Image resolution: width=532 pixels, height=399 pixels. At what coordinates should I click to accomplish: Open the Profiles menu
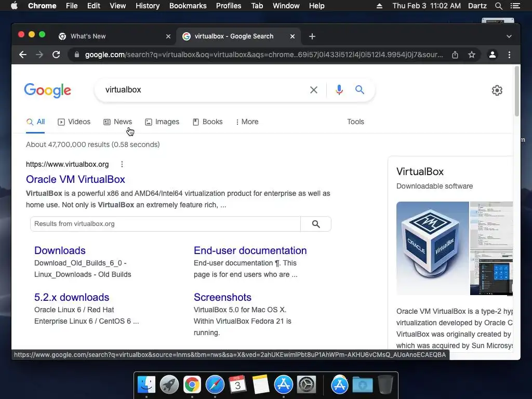(229, 6)
